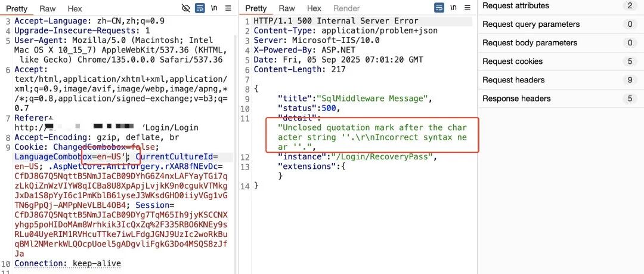The height and width of the screenshot is (274, 644).
Task: Click the Request attributes count badge 2
Action: point(630,6)
